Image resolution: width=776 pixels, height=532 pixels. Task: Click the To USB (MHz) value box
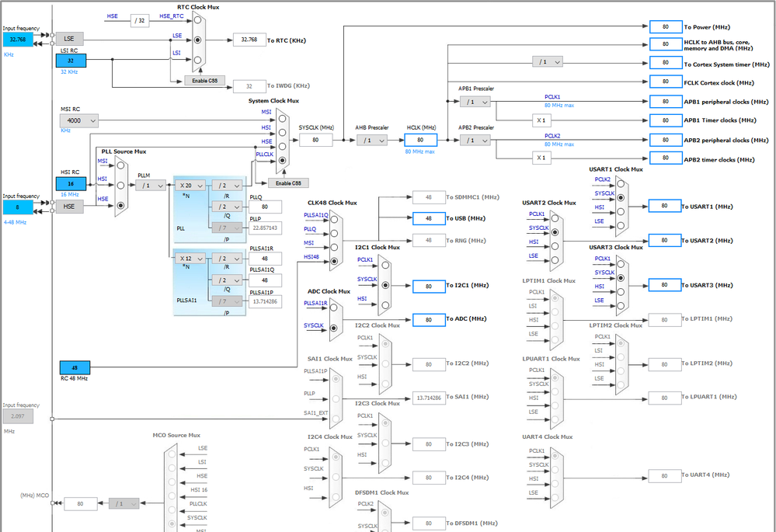pos(429,218)
